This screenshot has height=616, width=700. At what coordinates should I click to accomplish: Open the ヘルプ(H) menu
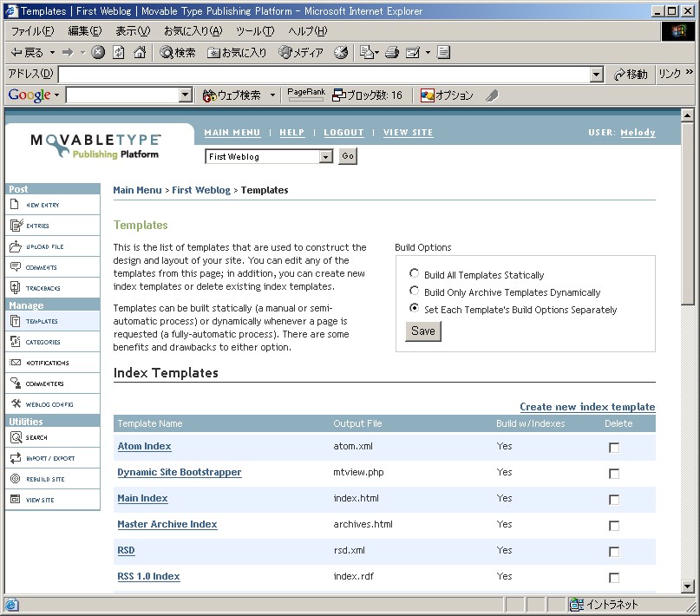pyautogui.click(x=308, y=31)
